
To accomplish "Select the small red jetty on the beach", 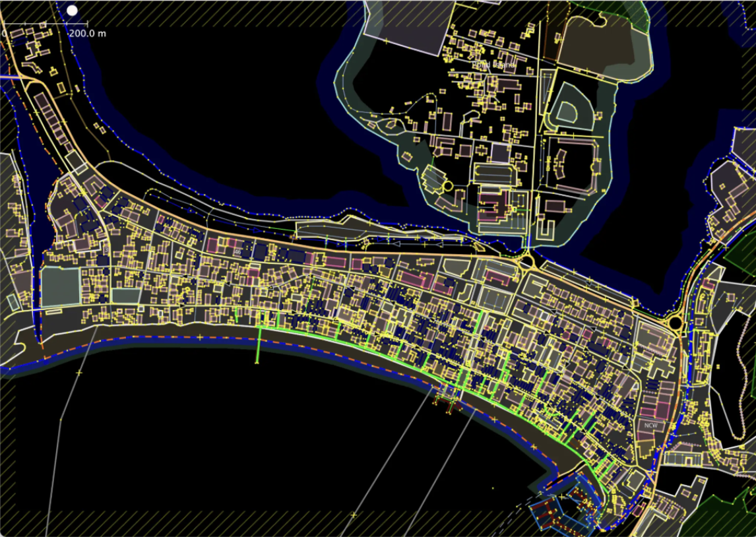I will [x=451, y=406].
